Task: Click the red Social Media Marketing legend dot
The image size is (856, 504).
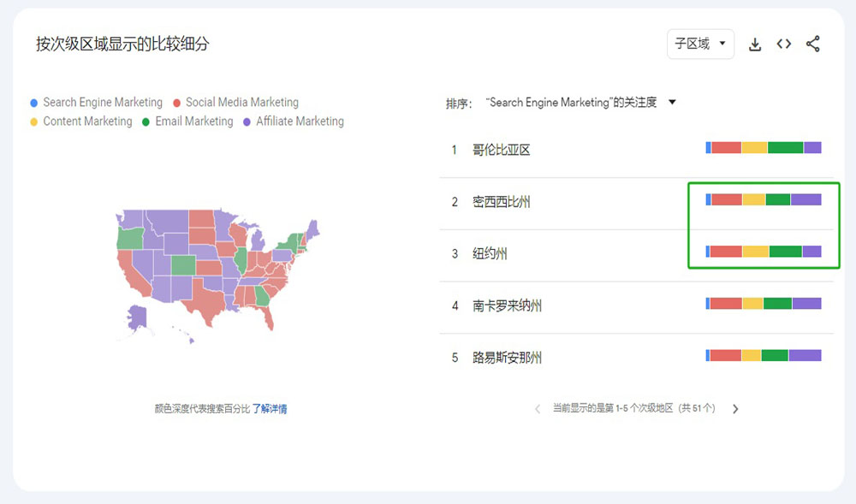Action: pyautogui.click(x=176, y=103)
